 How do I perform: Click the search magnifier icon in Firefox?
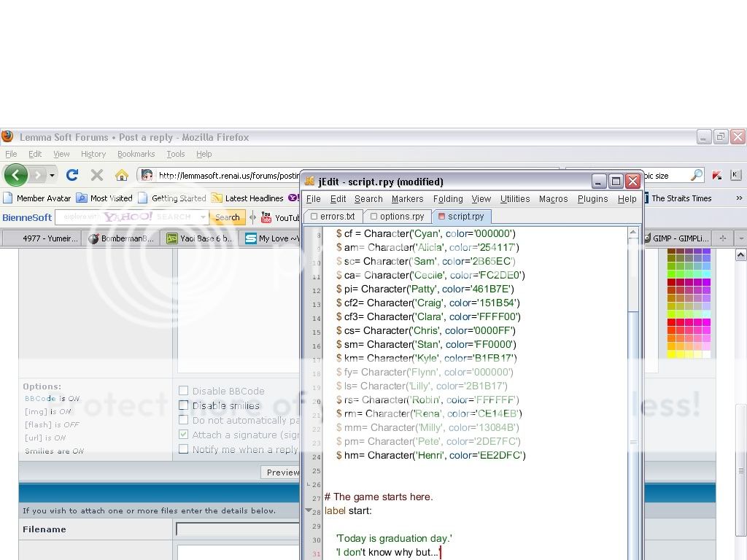pos(696,175)
